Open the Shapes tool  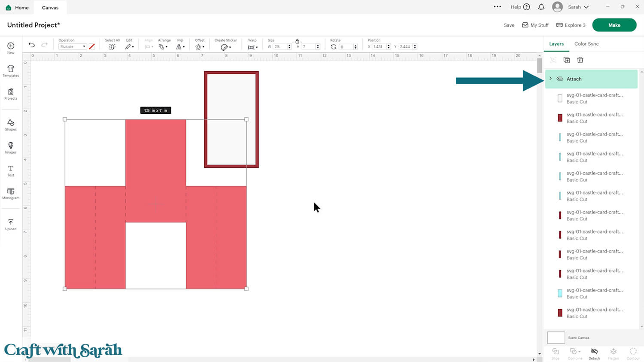[11, 125]
